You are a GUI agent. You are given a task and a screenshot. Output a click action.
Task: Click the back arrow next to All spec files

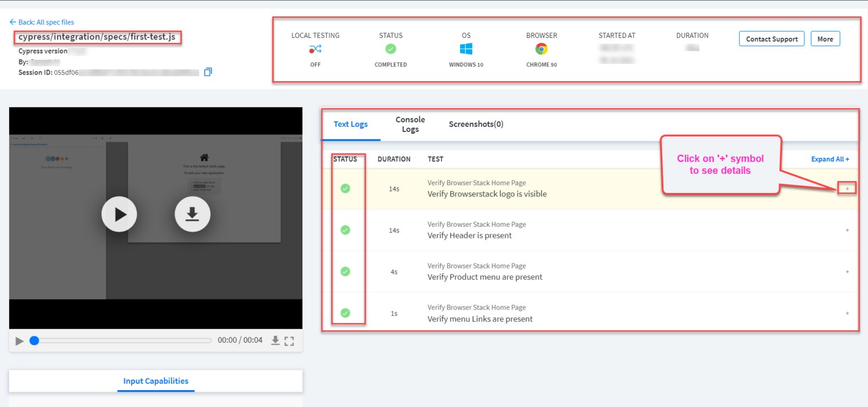coord(12,21)
